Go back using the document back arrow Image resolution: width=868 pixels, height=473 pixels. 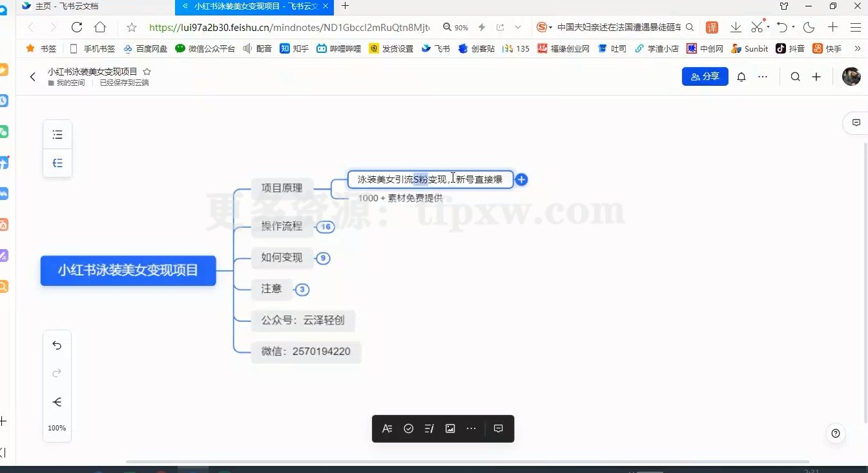pyautogui.click(x=32, y=76)
